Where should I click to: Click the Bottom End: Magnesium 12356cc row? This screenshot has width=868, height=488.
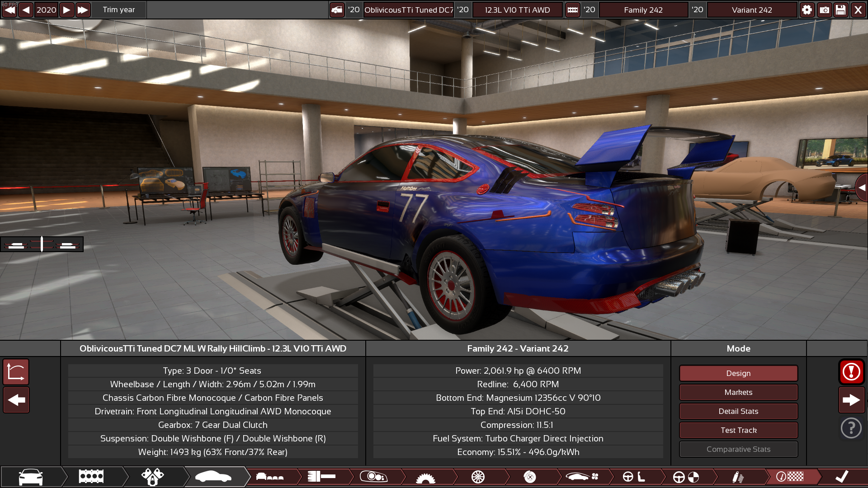518,398
